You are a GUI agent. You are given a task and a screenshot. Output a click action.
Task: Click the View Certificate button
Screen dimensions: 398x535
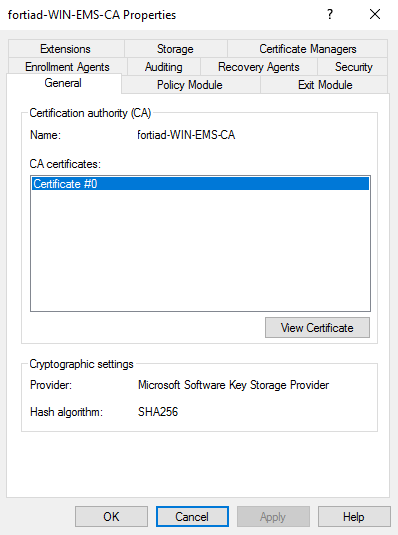tap(317, 328)
